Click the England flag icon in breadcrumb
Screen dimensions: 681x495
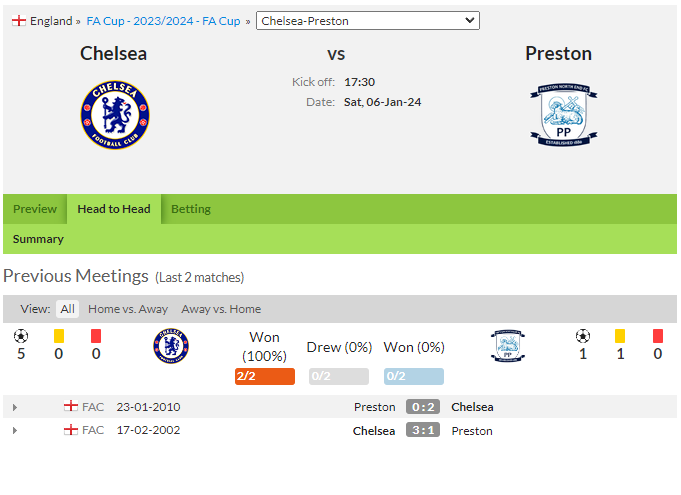pyautogui.click(x=19, y=21)
